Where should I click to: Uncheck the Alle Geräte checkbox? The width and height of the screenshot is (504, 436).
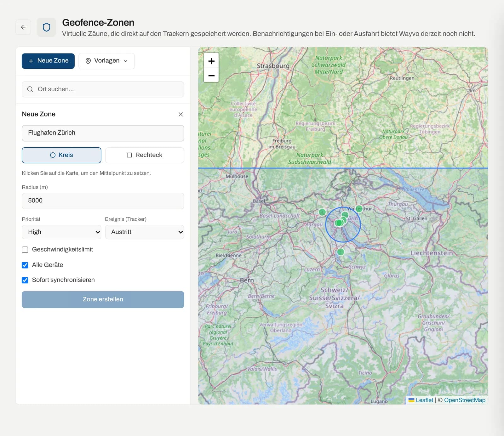coord(25,265)
